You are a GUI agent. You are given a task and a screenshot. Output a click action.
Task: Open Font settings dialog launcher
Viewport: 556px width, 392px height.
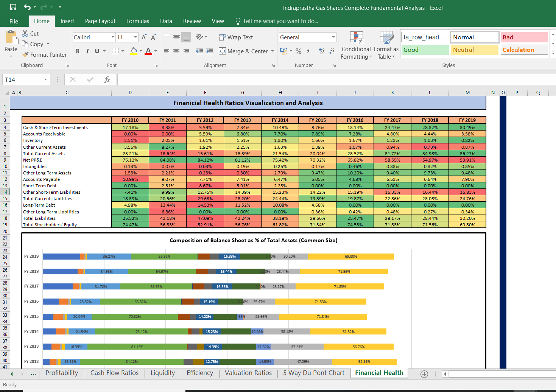(x=156, y=65)
